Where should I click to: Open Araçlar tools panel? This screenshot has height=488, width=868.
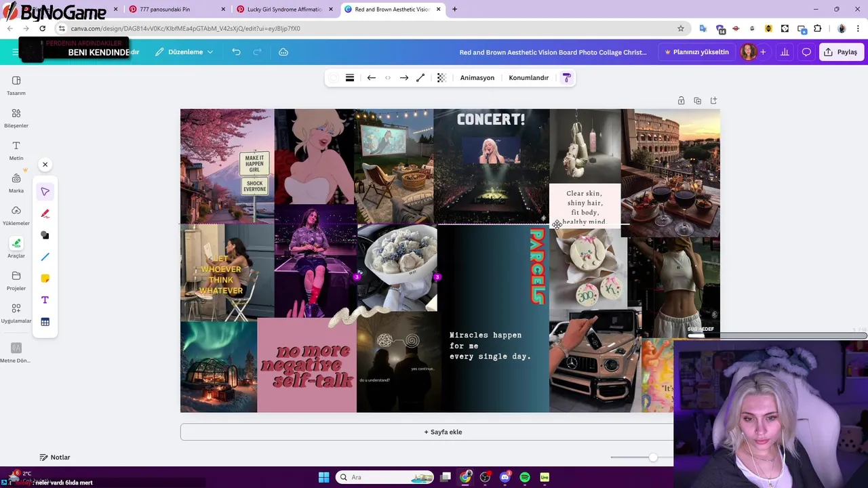16,248
